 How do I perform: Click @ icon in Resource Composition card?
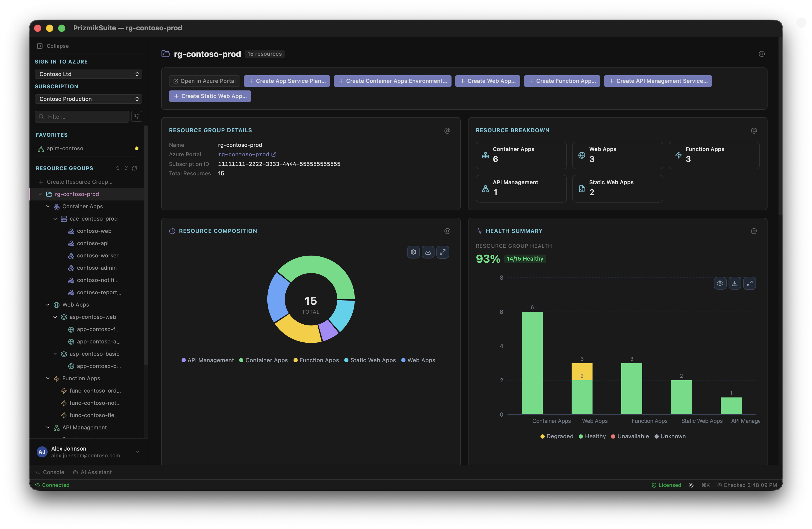[x=447, y=231]
